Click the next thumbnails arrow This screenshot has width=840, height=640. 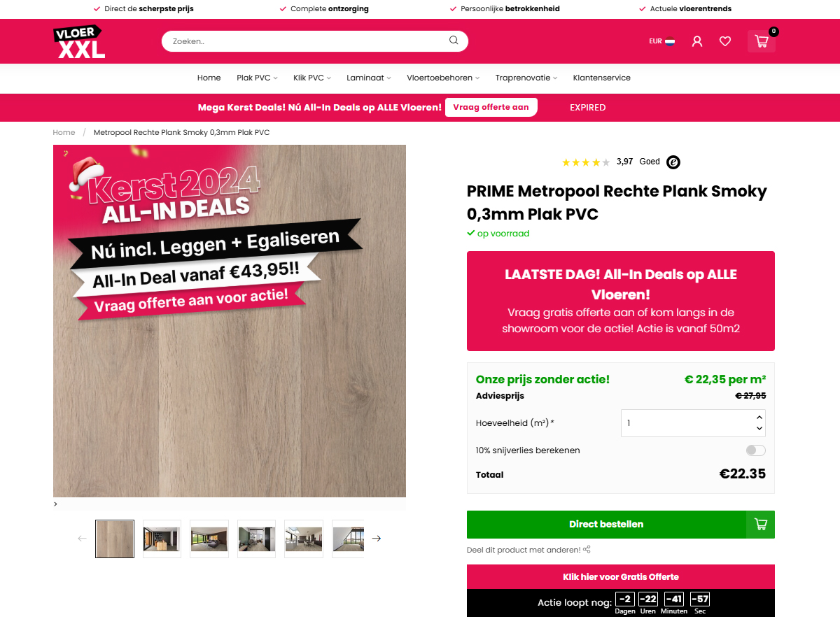click(377, 539)
